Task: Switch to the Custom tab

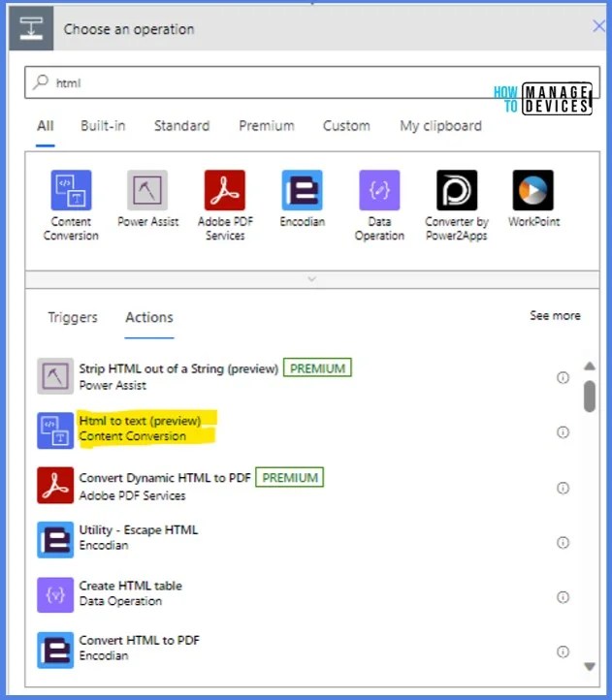Action: point(346,126)
